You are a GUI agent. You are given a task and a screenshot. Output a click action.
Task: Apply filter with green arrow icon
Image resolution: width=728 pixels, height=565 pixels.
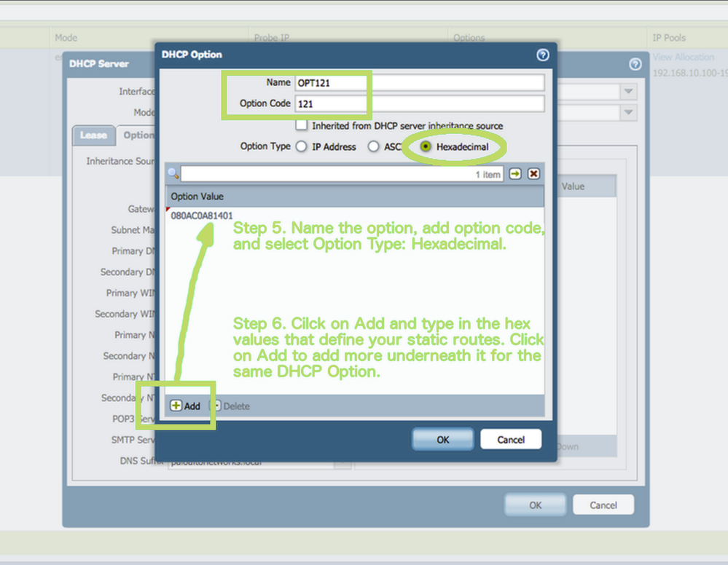515,174
